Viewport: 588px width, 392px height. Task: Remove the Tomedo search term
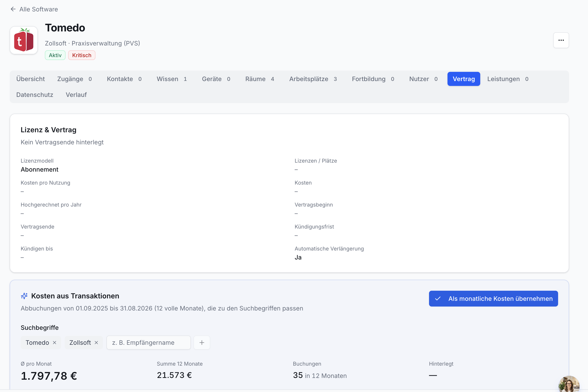pos(55,343)
